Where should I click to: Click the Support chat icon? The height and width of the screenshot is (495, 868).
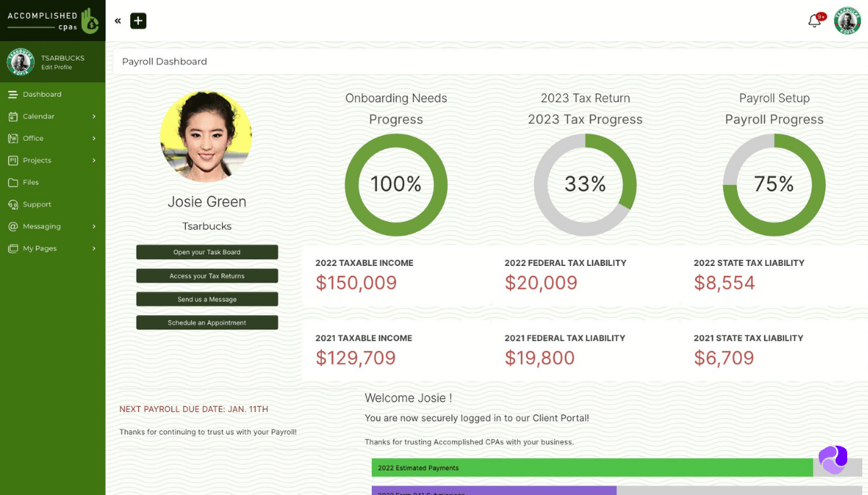pyautogui.click(x=13, y=205)
